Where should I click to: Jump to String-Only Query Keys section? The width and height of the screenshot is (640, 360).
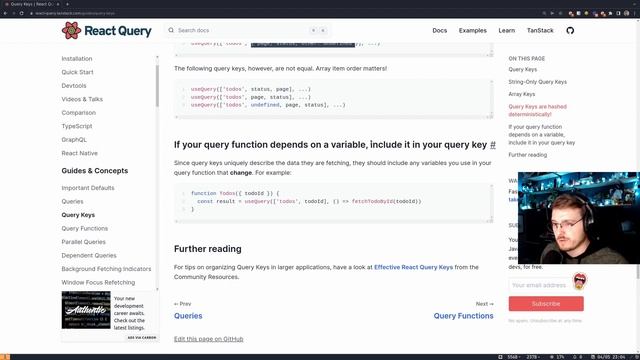[538, 82]
